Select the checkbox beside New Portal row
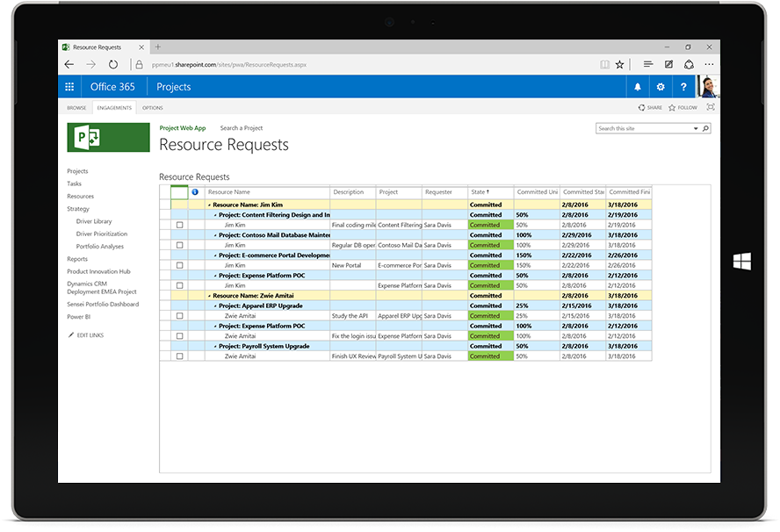 [179, 265]
